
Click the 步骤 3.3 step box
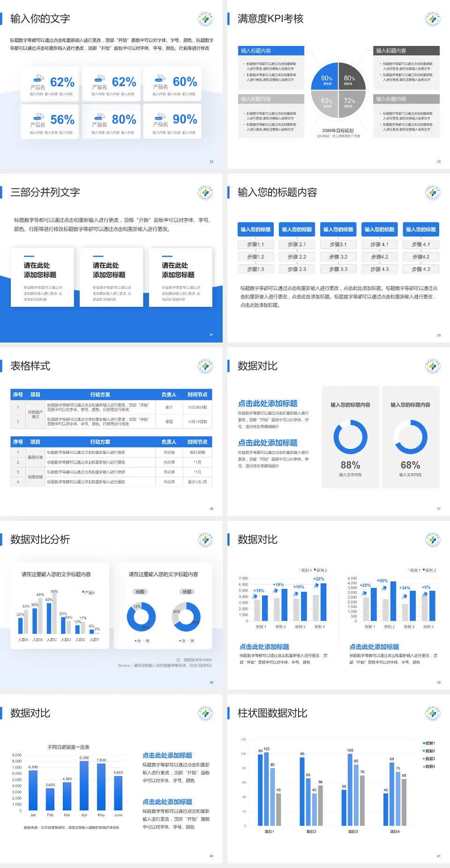[x=338, y=269]
